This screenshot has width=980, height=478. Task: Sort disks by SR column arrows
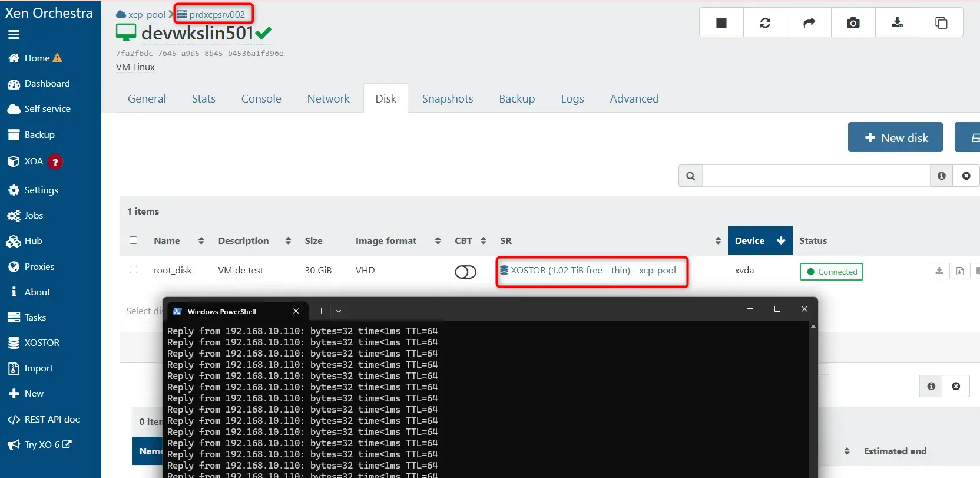coord(718,241)
